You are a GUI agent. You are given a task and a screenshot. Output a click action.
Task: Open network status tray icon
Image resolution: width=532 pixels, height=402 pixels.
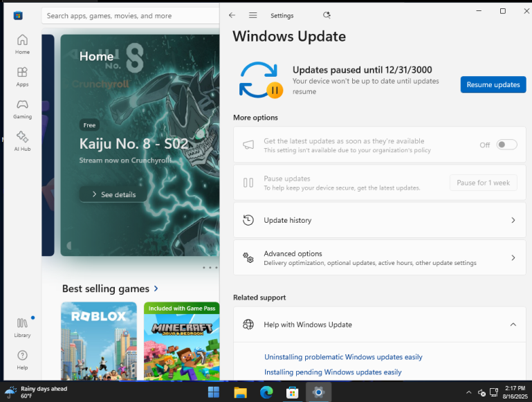[x=494, y=392]
